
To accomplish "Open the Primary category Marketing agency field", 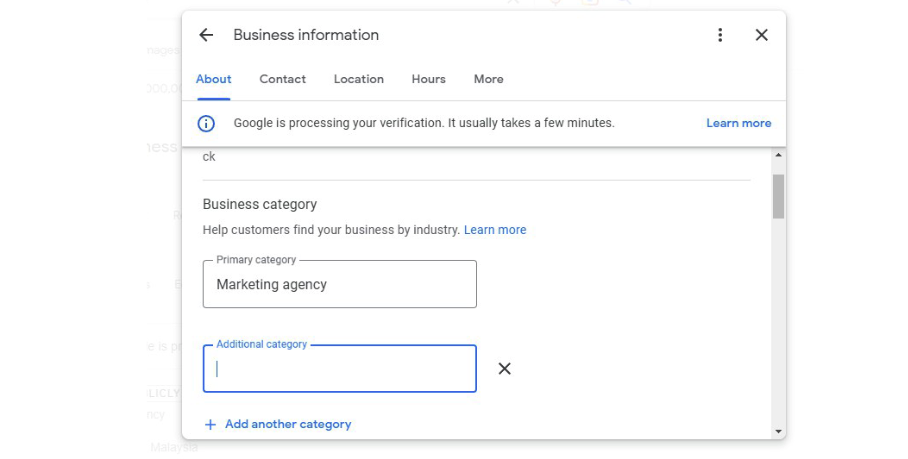I will tap(340, 285).
